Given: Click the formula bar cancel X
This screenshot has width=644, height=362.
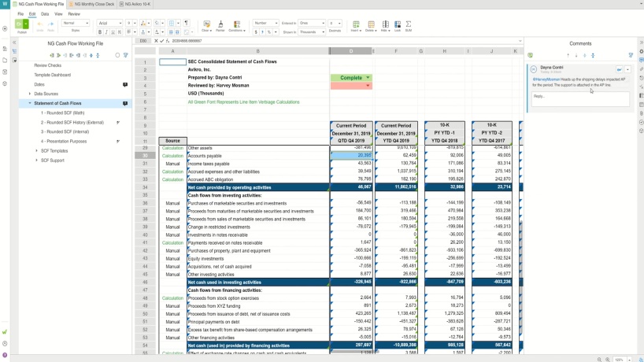Looking at the screenshot, I should pyautogui.click(x=156, y=41).
